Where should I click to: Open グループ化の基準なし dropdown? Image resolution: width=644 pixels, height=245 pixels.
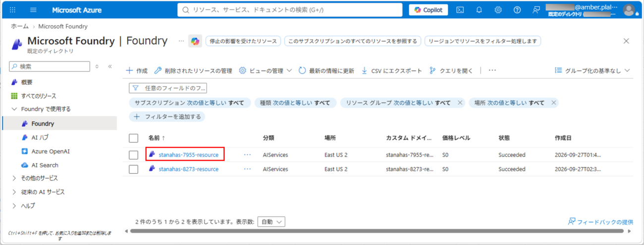tap(592, 71)
